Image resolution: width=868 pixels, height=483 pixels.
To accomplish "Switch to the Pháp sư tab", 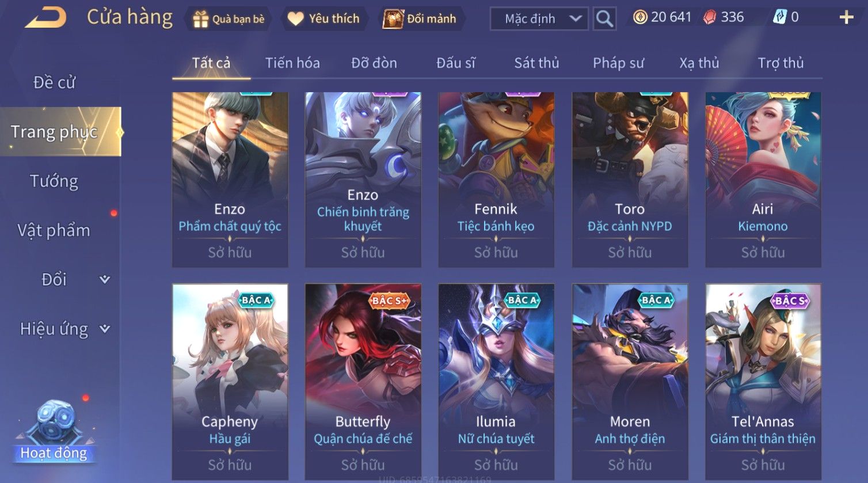I will tap(618, 63).
